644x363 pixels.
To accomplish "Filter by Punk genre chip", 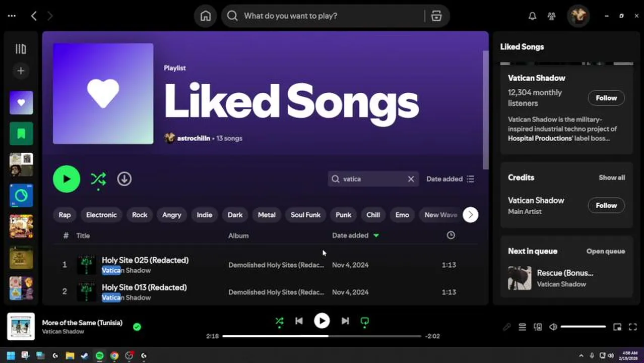I will coord(344,215).
